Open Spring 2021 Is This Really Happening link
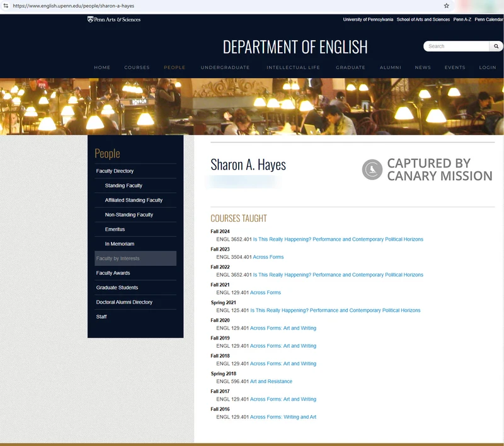 335,311
